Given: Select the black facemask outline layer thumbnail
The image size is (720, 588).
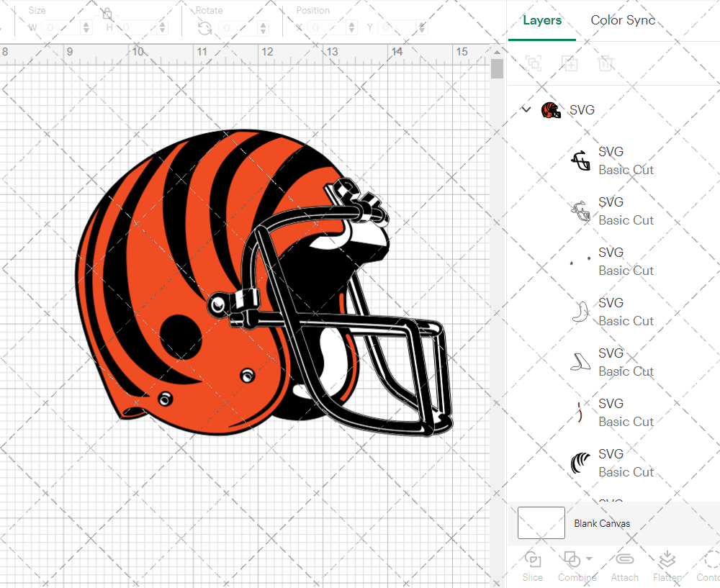Looking at the screenshot, I should click(580, 160).
